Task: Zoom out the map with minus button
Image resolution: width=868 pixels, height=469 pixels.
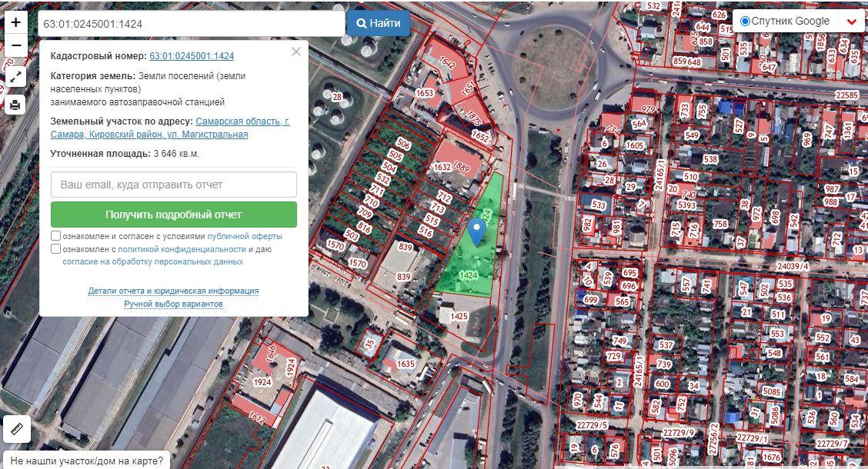Action: (15, 45)
